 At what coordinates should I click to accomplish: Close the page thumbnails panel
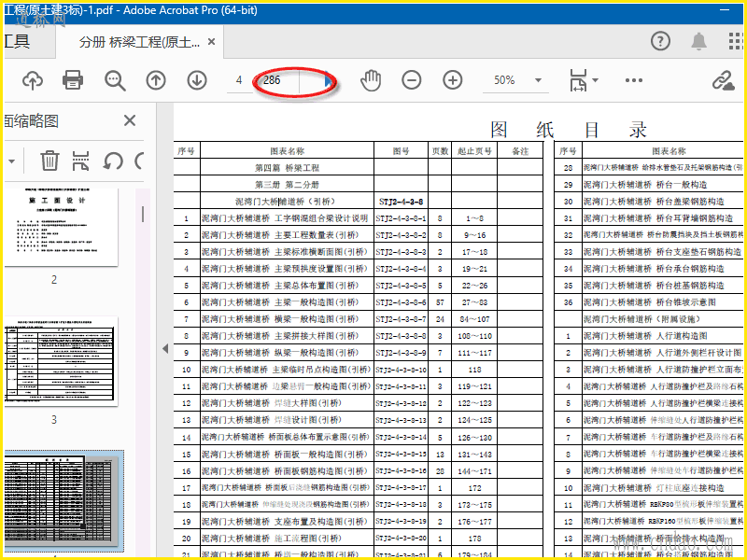coord(130,120)
